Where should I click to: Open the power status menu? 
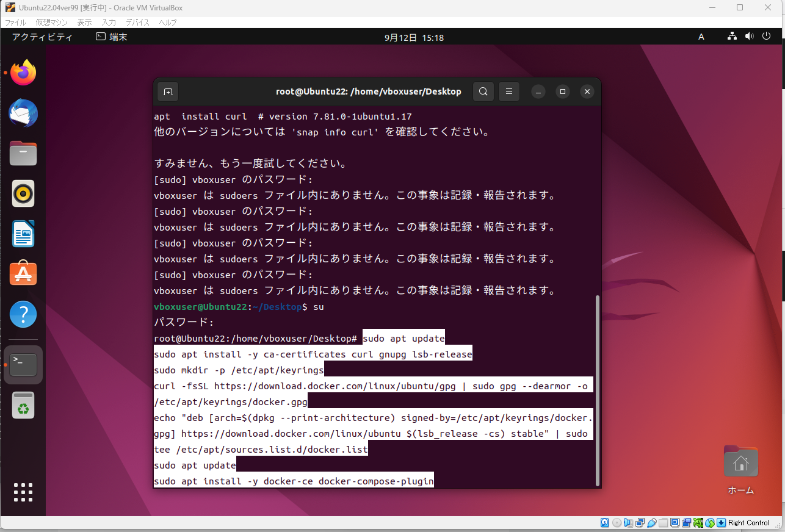766,36
